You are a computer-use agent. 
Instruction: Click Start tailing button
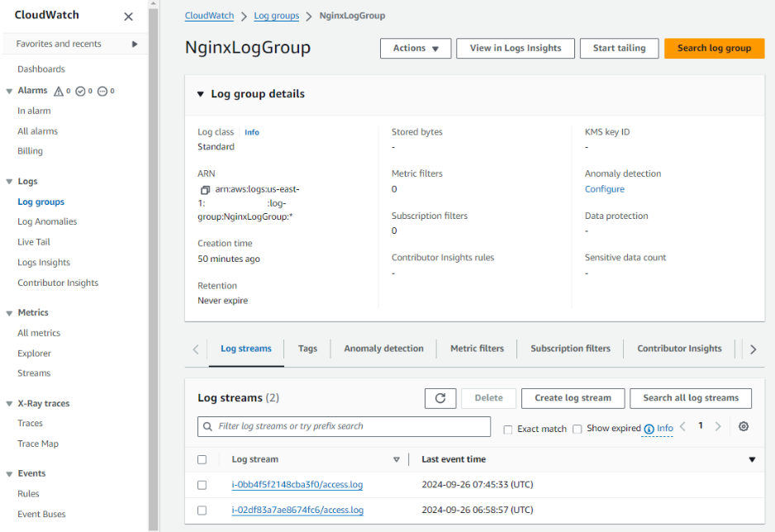620,49
